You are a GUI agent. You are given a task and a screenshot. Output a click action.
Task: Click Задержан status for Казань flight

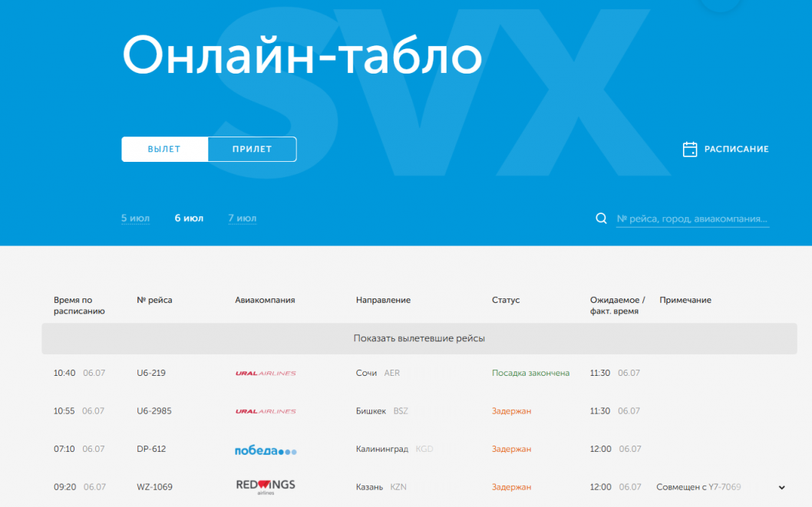[512, 487]
